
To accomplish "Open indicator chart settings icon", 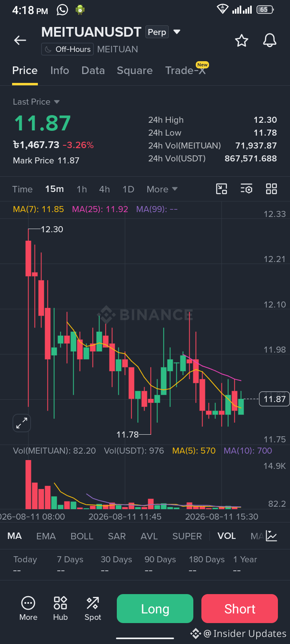I will [271, 536].
